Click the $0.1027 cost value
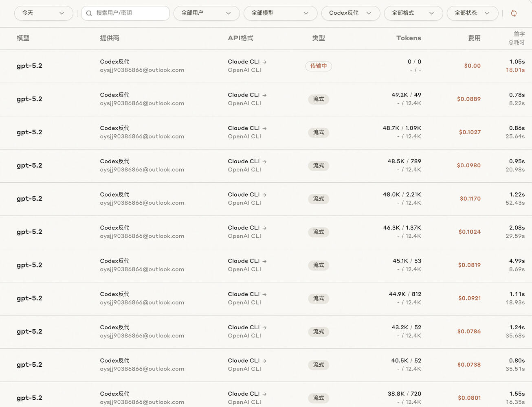Viewport: 532px width, 407px height. pos(470,132)
